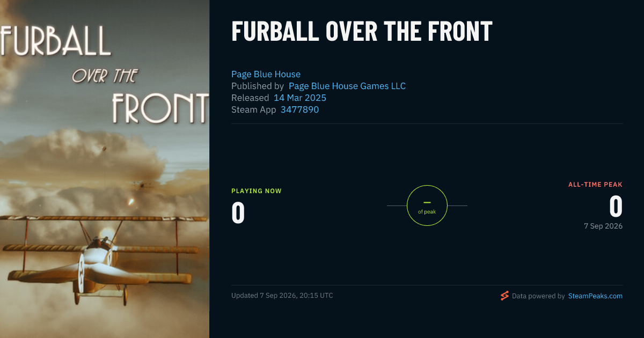Click the SteamPeaks logo icon
The height and width of the screenshot is (338, 644).
click(x=504, y=296)
